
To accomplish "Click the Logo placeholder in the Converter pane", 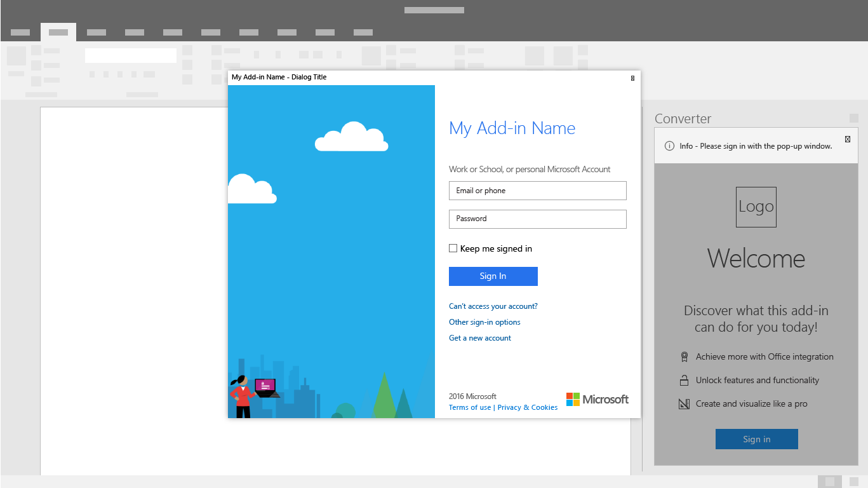I will pyautogui.click(x=756, y=207).
